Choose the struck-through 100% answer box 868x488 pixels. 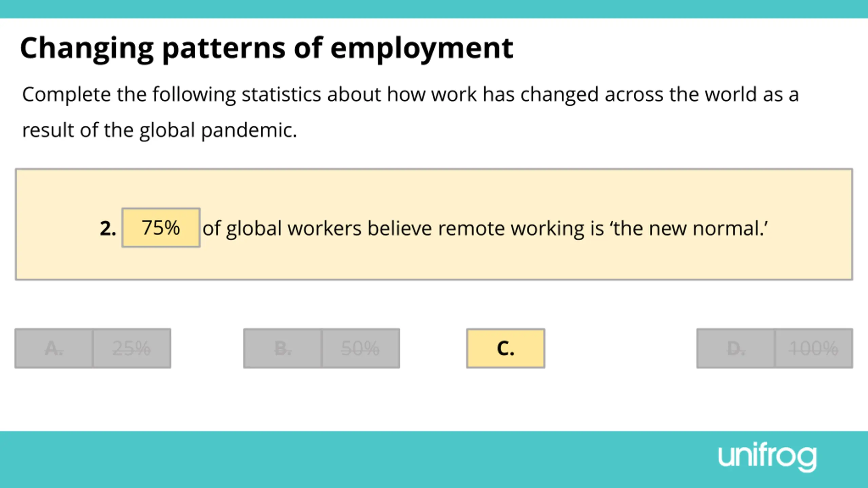tap(814, 348)
